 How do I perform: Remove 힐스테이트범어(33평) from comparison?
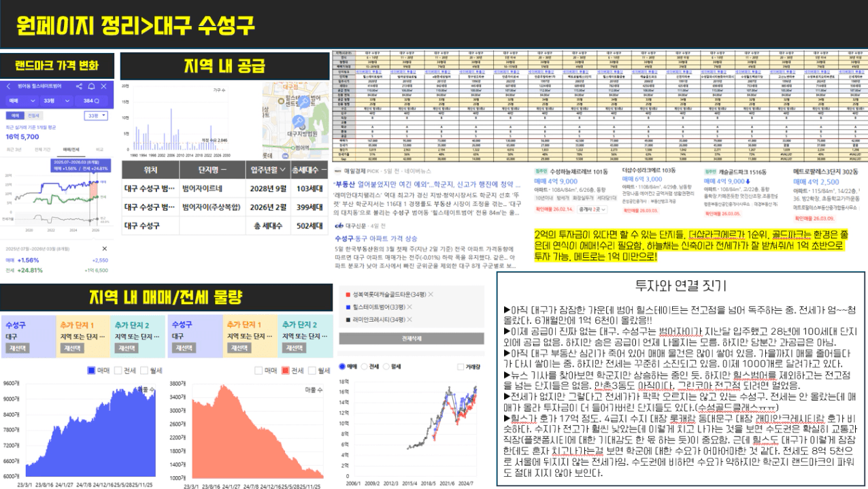(411, 307)
